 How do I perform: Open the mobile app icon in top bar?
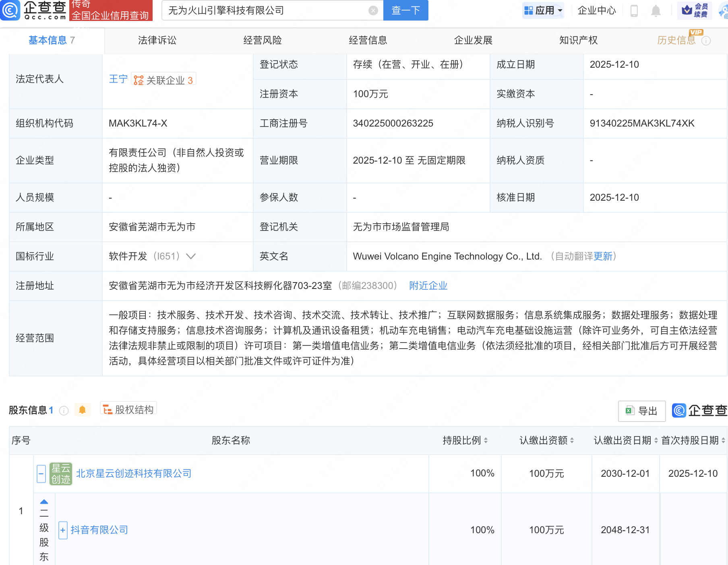point(635,11)
